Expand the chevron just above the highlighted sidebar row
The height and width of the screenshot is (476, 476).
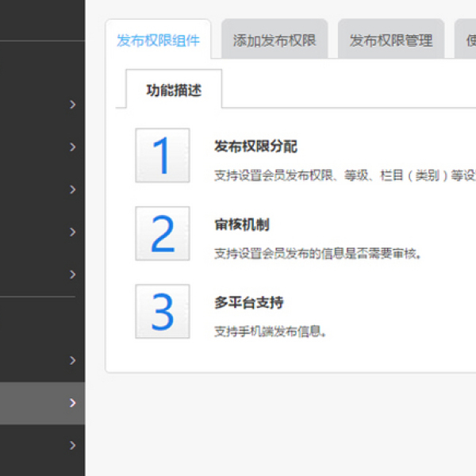[72, 360]
